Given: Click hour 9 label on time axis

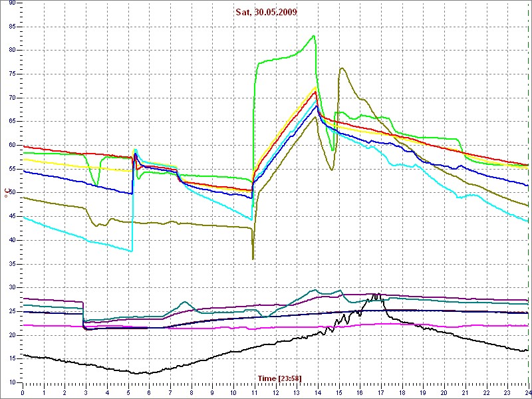Looking at the screenshot, I should point(212,393).
